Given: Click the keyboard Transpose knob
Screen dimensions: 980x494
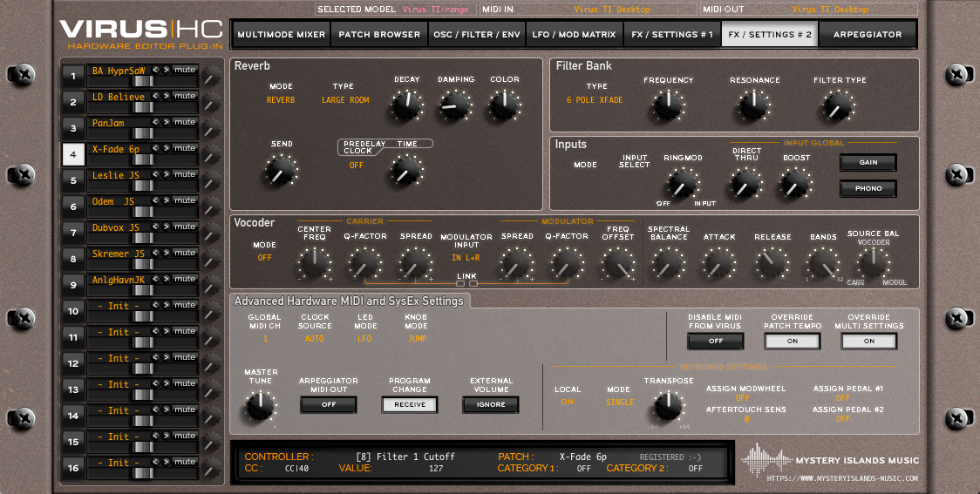Looking at the screenshot, I should pos(668,406).
